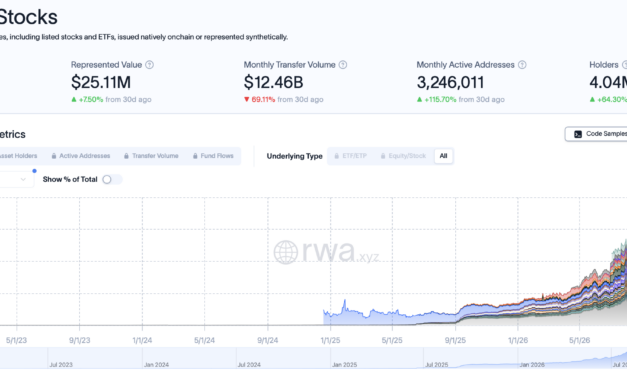Click the Represented Value info icon
627x376 pixels.
click(150, 65)
